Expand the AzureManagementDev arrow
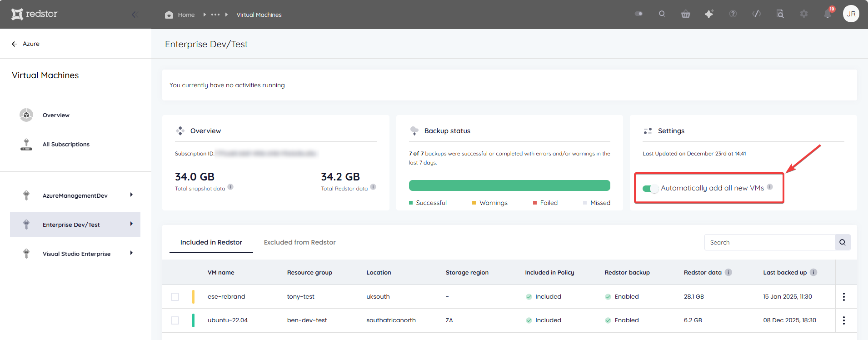868x340 pixels. pyautogui.click(x=131, y=195)
